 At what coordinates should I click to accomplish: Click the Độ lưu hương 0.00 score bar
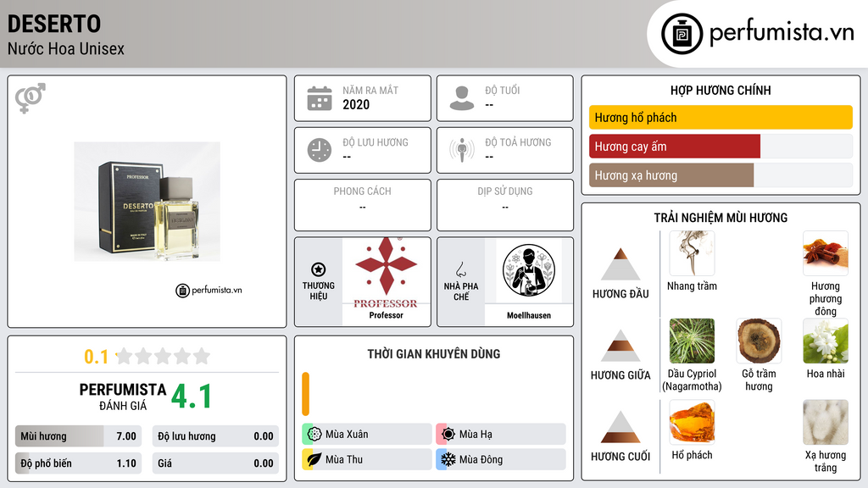click(x=215, y=436)
